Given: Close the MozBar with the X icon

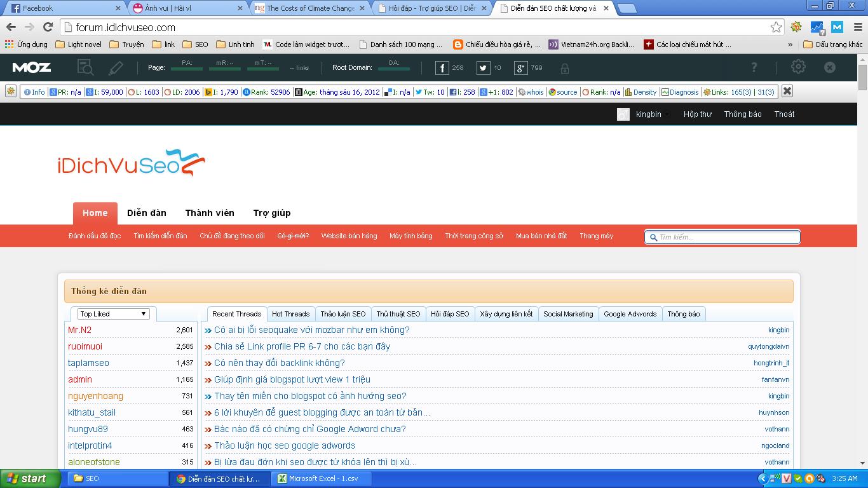Looking at the screenshot, I should 829,67.
